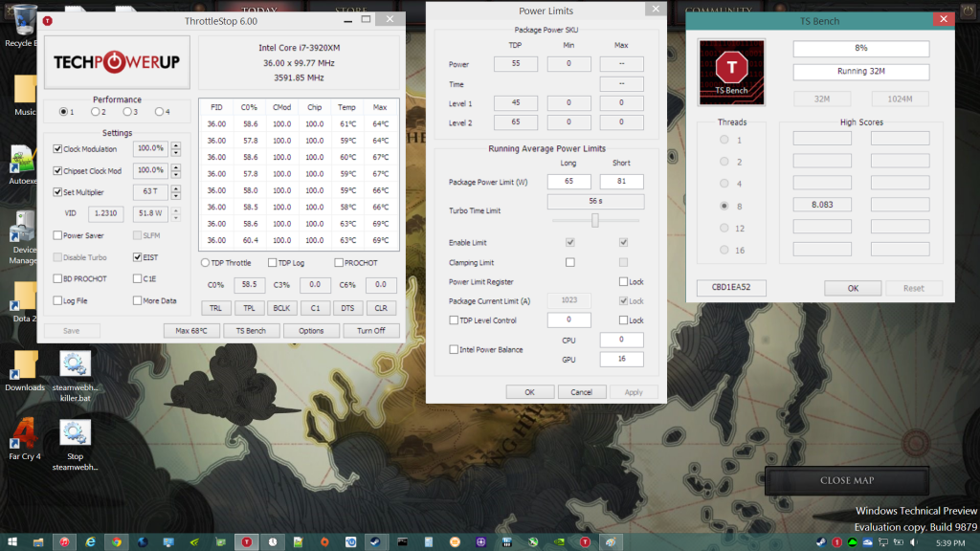Enable TDP Level Control checkbox
980x551 pixels.
click(x=454, y=320)
